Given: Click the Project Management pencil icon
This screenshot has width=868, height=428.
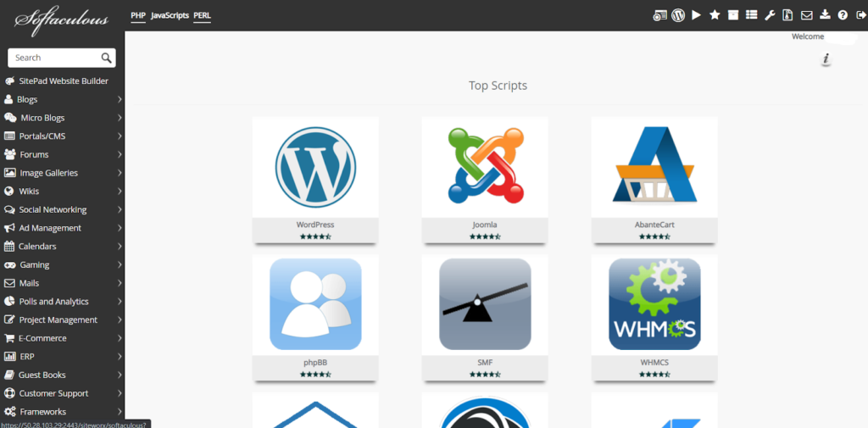Looking at the screenshot, I should (x=8, y=320).
